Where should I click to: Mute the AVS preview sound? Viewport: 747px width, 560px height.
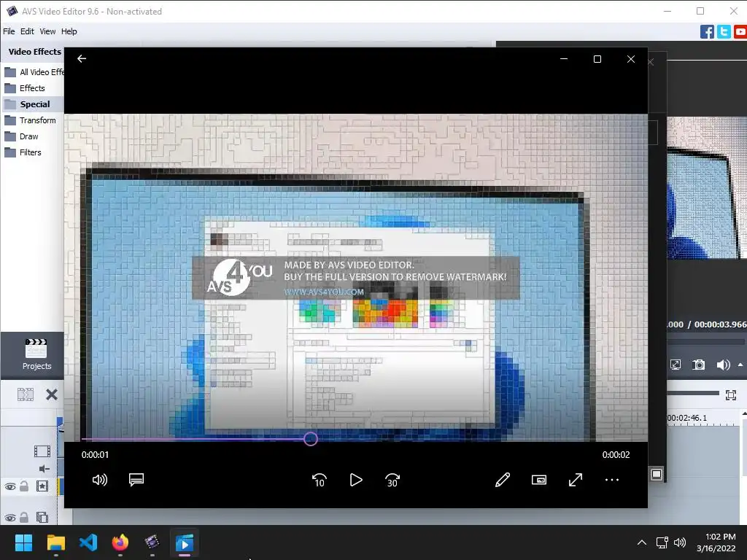point(723,365)
